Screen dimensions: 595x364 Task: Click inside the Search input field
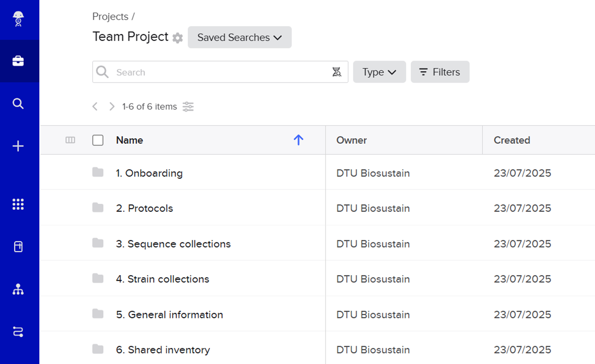[x=220, y=72]
